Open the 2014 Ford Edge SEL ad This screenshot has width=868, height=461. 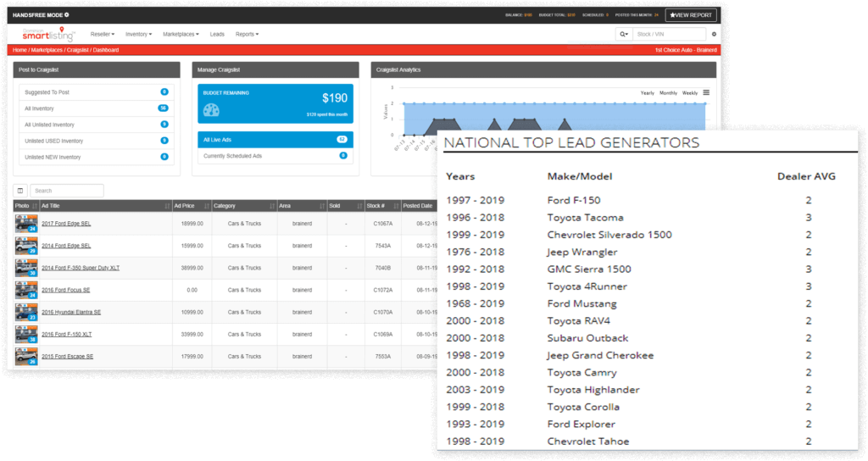66,246
